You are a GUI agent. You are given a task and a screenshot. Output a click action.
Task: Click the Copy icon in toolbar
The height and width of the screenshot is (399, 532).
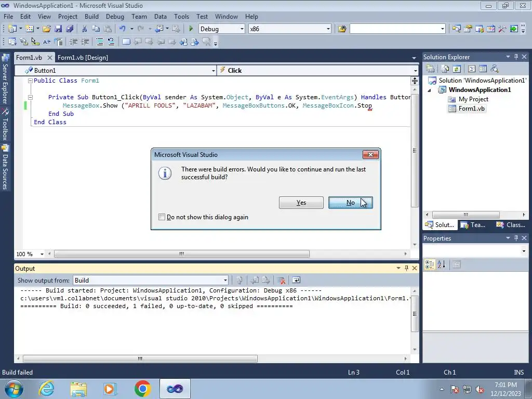96,29
